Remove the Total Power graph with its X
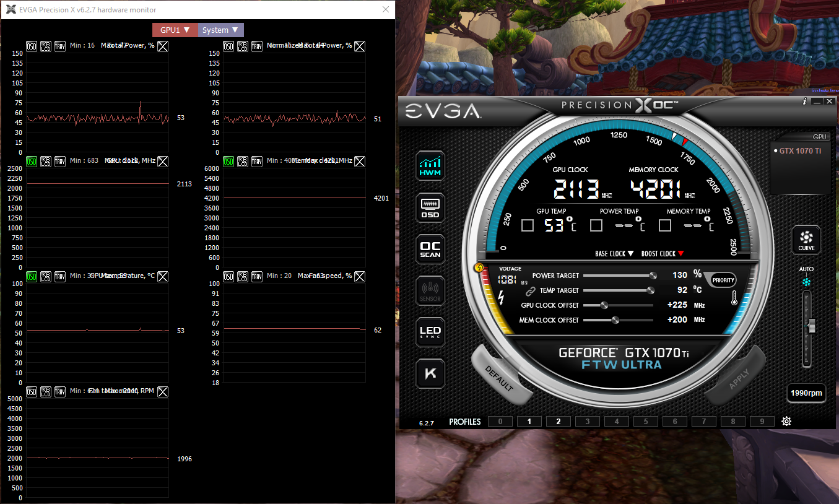This screenshot has height=504, width=839. pyautogui.click(x=162, y=46)
